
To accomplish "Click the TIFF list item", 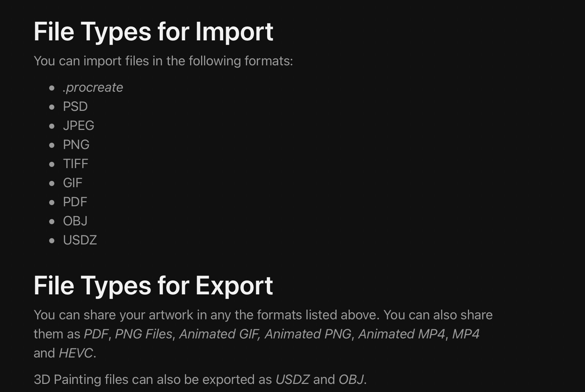I will pos(76,164).
